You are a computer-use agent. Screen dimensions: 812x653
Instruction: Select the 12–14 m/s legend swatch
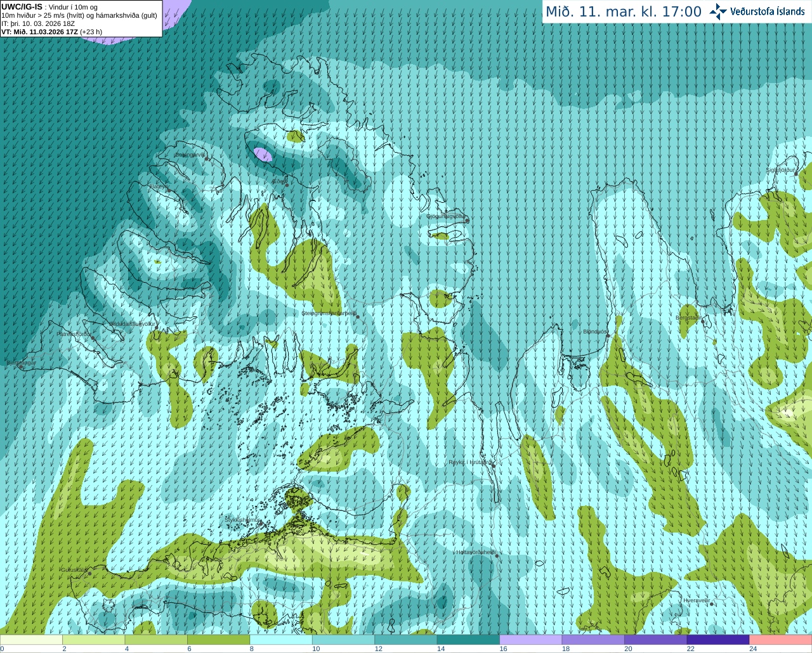[406, 640]
